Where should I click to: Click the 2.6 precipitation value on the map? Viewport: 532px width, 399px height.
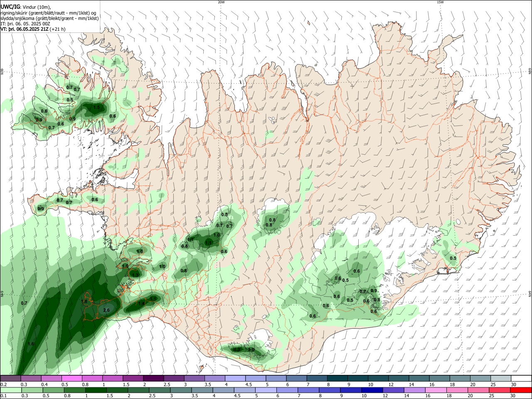pos(106,310)
